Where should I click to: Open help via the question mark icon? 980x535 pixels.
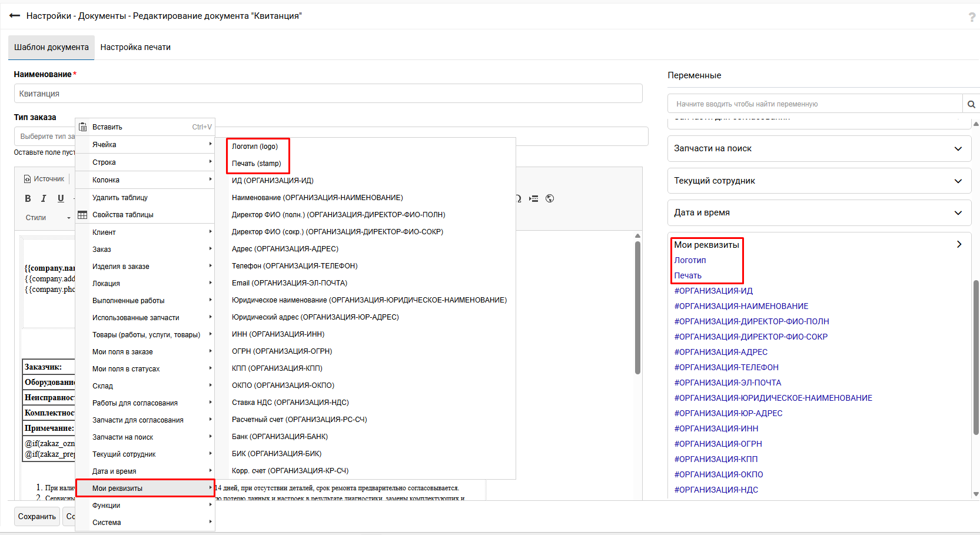pyautogui.click(x=972, y=17)
